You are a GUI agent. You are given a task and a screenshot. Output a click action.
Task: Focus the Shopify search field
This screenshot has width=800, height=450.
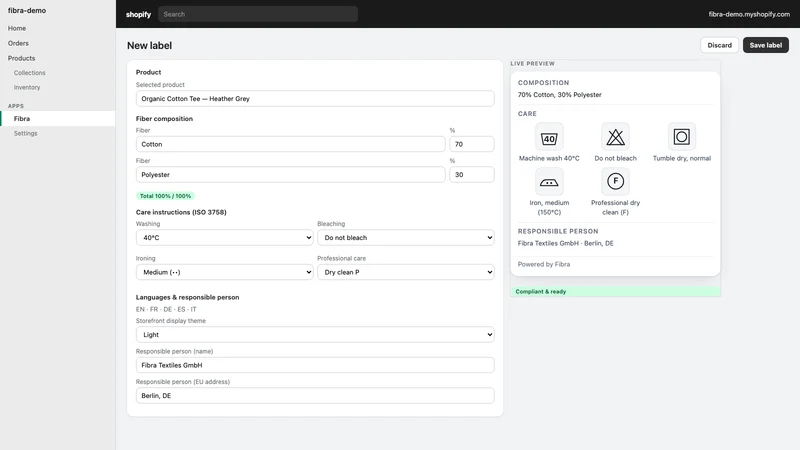tap(258, 14)
